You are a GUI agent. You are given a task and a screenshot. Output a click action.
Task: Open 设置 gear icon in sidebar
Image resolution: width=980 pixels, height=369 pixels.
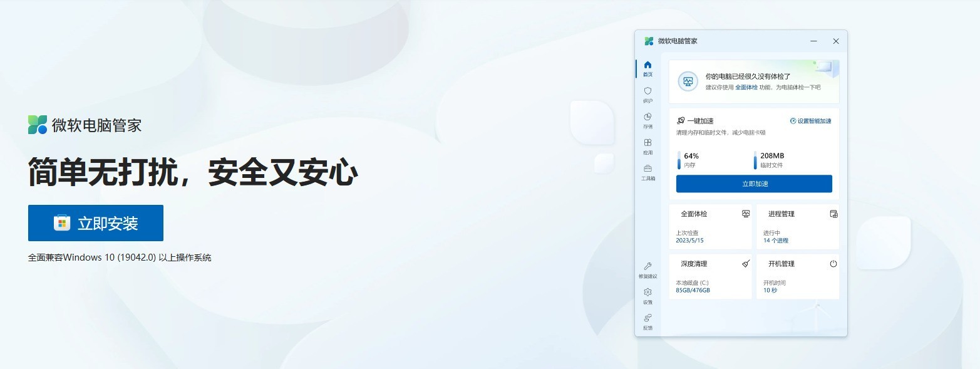point(647,292)
